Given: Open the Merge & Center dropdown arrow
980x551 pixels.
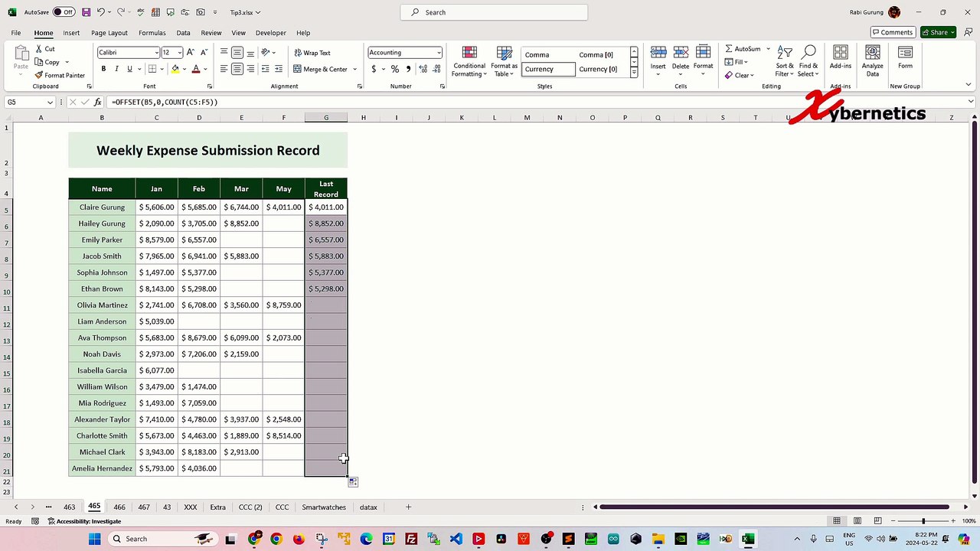Looking at the screenshot, I should (x=355, y=69).
